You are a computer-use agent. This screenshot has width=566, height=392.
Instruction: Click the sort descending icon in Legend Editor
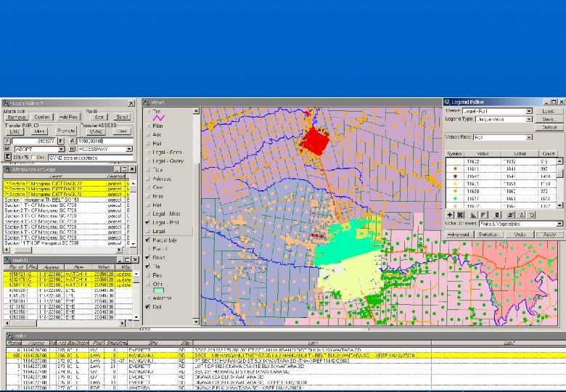pyautogui.click(x=484, y=215)
